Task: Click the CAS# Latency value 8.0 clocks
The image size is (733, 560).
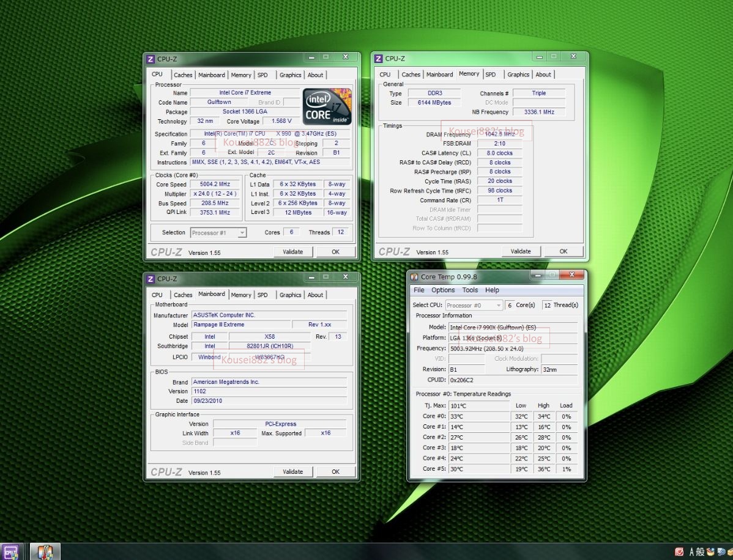Action: click(500, 153)
